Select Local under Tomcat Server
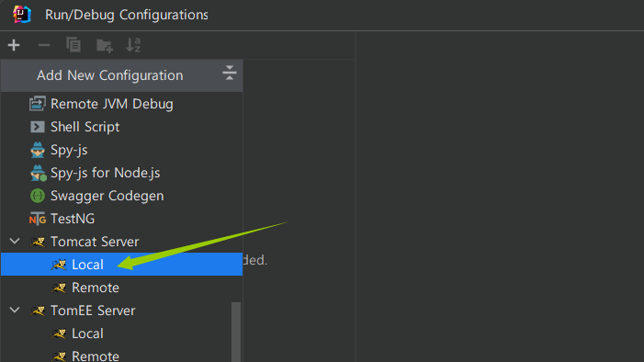The width and height of the screenshot is (644, 362). tap(121, 265)
